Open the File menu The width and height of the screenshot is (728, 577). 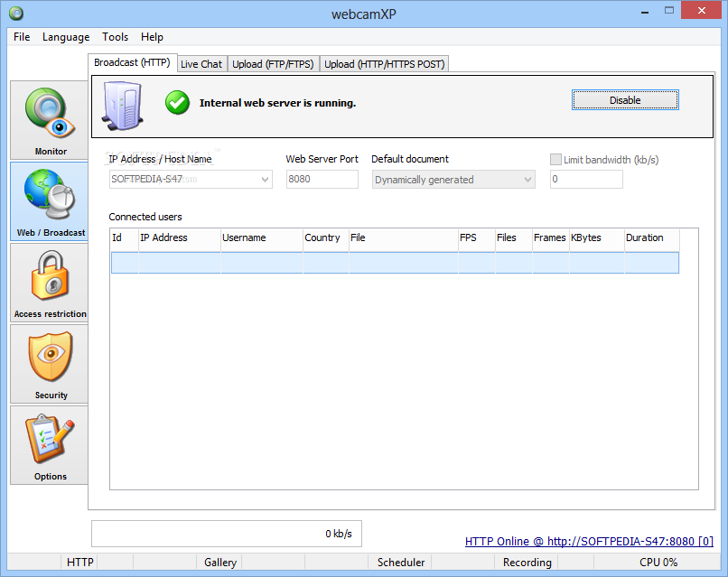(22, 37)
